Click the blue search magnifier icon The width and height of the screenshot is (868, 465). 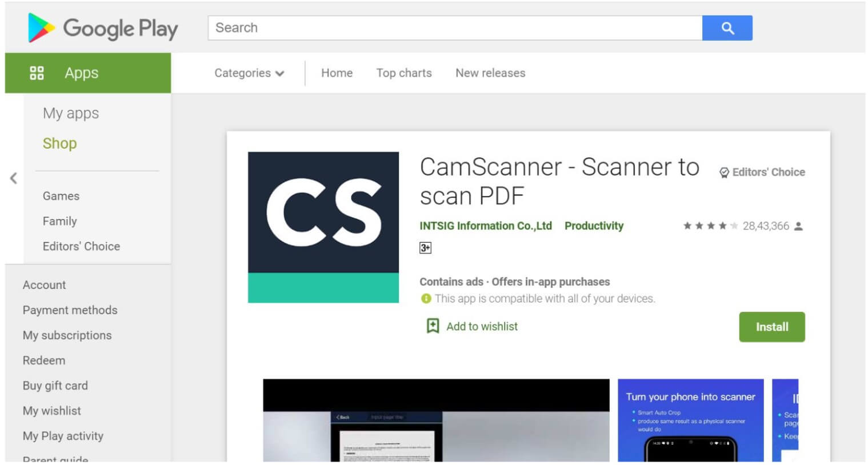pyautogui.click(x=727, y=27)
